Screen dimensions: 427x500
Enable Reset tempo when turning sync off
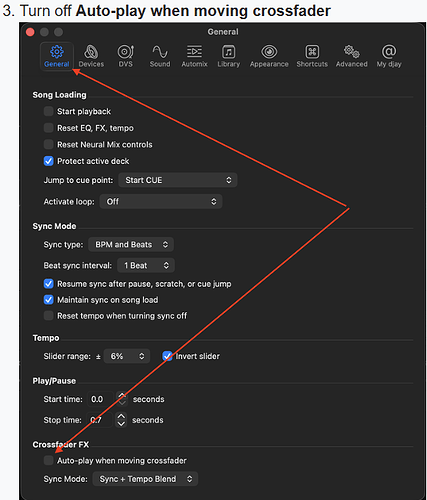[x=49, y=316]
